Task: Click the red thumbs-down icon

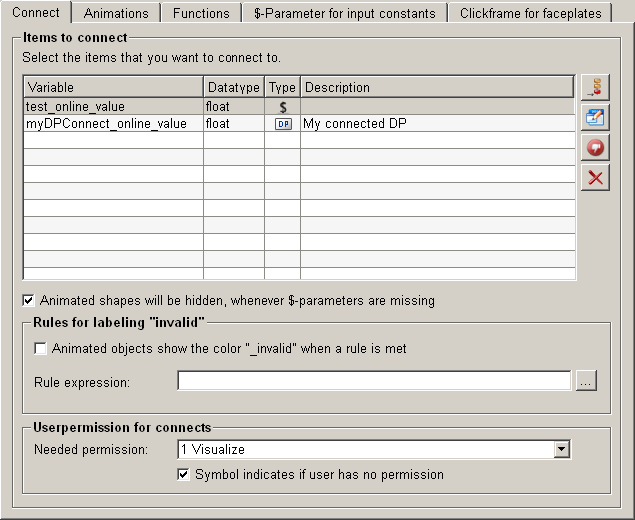Action: click(x=595, y=147)
